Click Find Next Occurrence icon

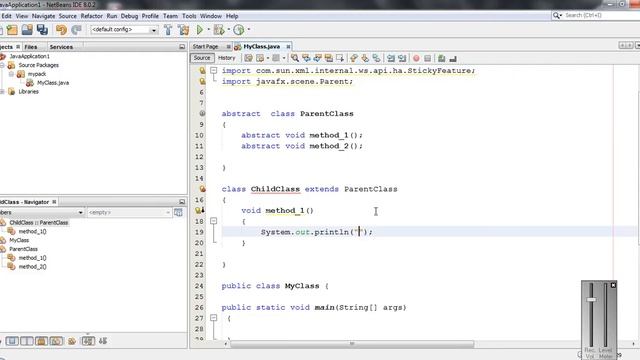318,58
